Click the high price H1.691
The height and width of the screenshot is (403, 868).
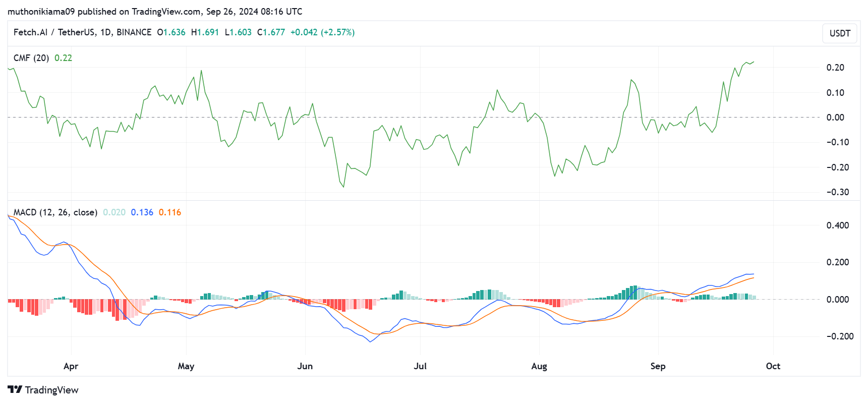pos(205,32)
